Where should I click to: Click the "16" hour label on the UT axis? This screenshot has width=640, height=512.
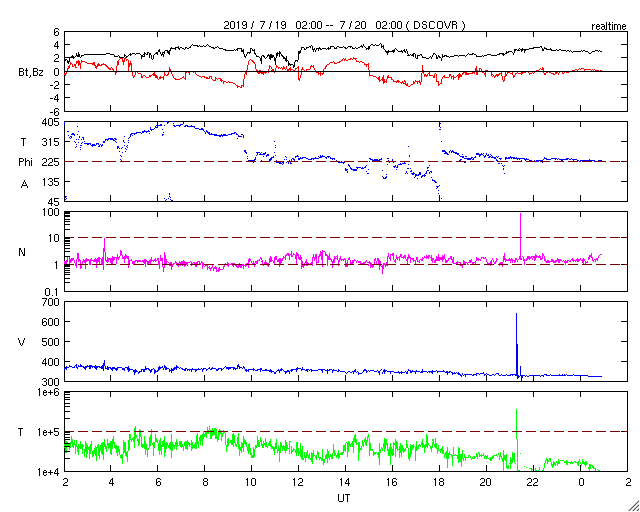click(x=393, y=481)
